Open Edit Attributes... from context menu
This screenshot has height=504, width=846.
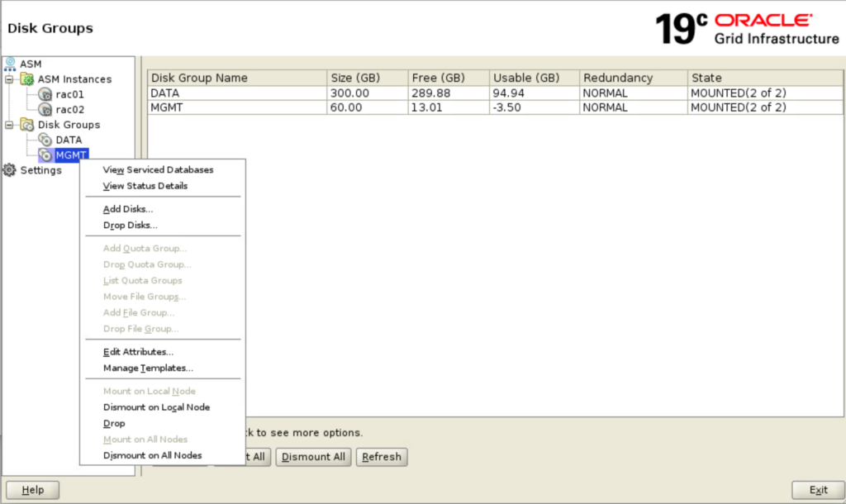138,352
